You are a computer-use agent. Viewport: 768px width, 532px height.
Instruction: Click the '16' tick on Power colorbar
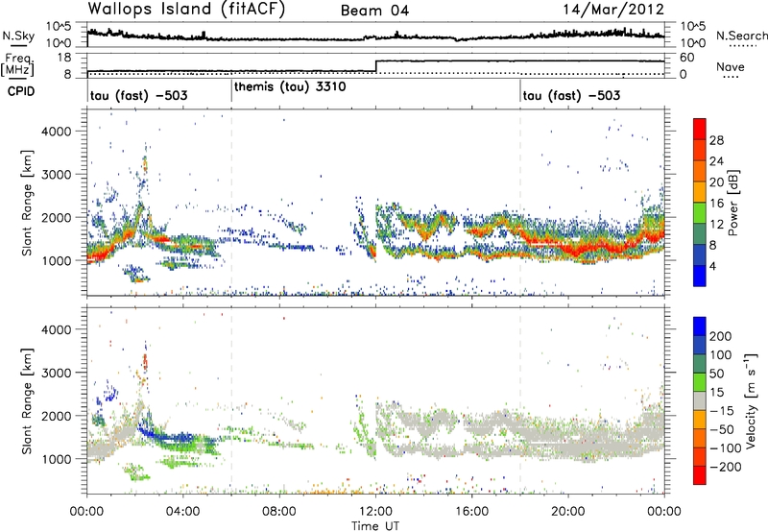click(716, 204)
